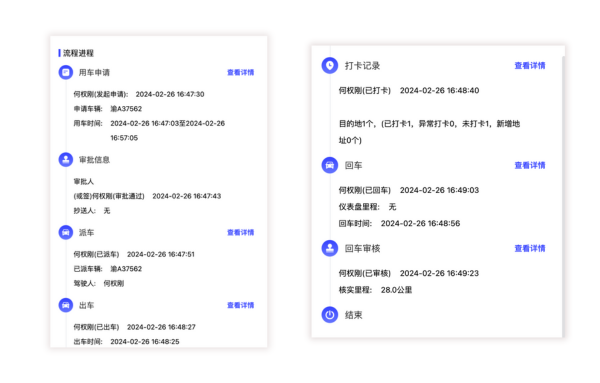
Task: Click the 回车 car icon
Action: click(x=329, y=165)
